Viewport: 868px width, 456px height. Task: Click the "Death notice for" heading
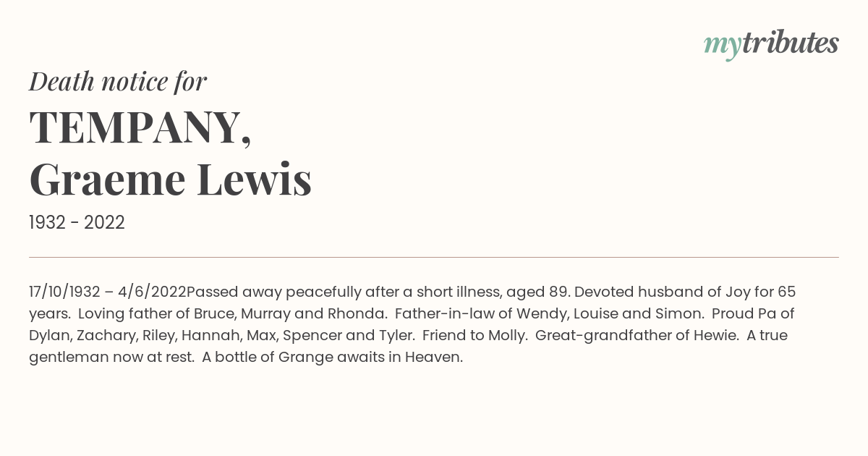click(118, 82)
